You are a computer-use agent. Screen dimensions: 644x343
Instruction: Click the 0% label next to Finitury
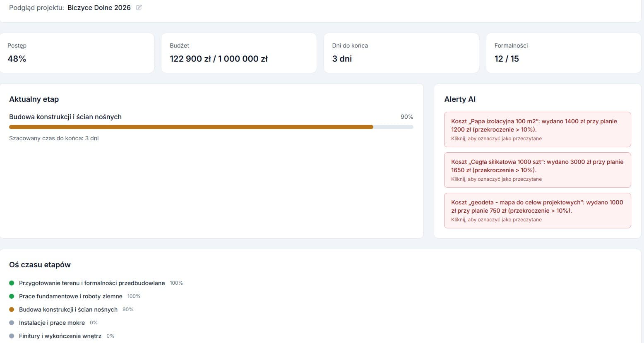click(110, 336)
